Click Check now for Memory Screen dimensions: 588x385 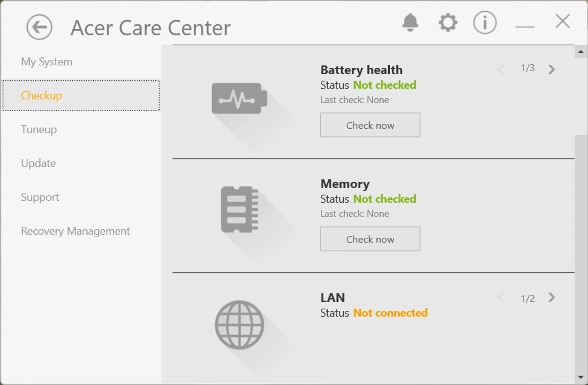pos(370,239)
